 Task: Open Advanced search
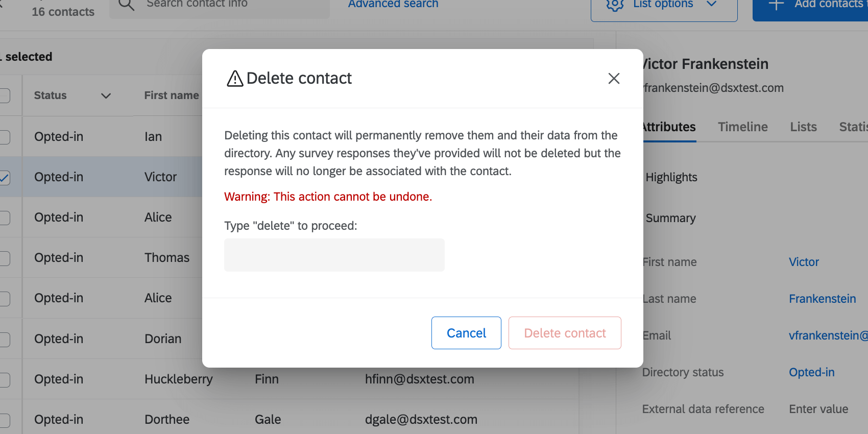pyautogui.click(x=393, y=4)
